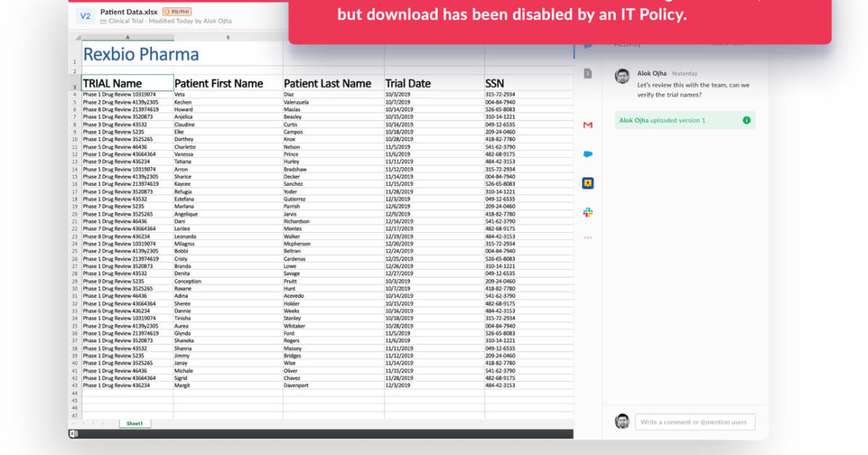Click info icon on uploaded version 1
The image size is (868, 455).
coord(746,120)
